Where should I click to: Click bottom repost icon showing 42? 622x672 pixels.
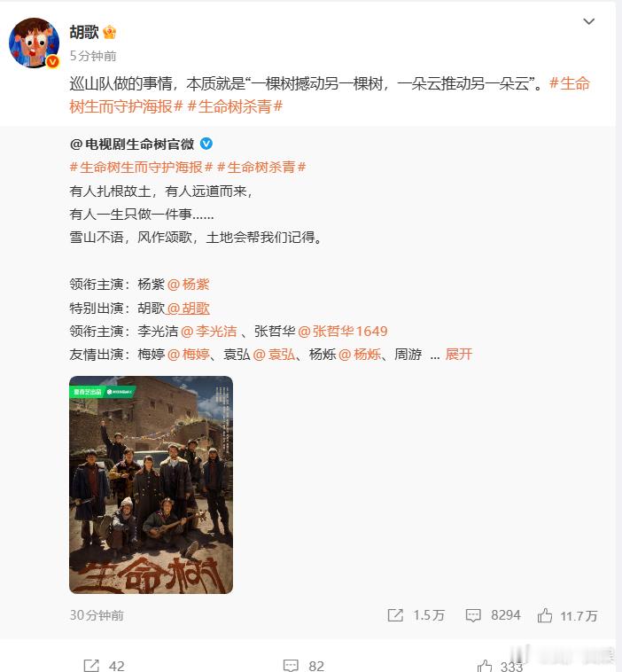(91, 666)
